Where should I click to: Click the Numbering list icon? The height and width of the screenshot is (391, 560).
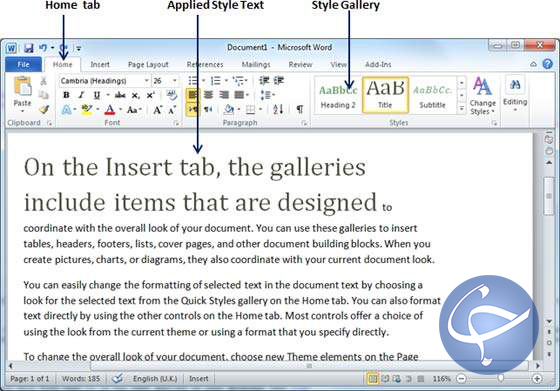(x=216, y=81)
